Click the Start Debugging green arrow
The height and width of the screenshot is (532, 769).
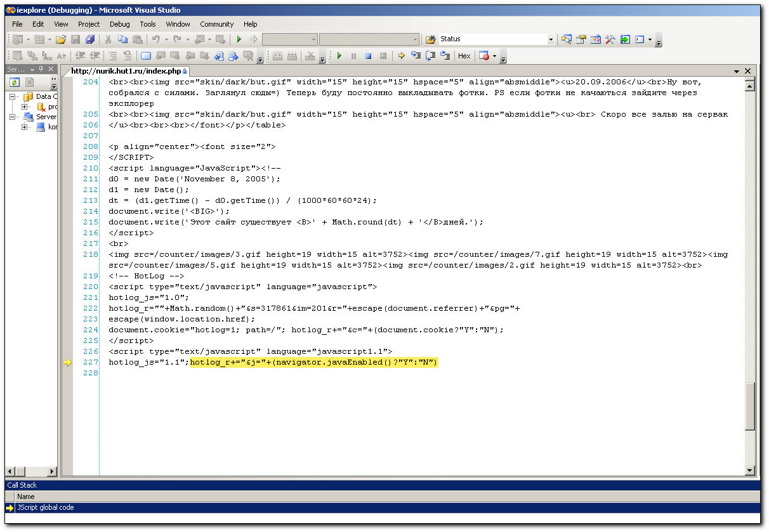(x=239, y=39)
